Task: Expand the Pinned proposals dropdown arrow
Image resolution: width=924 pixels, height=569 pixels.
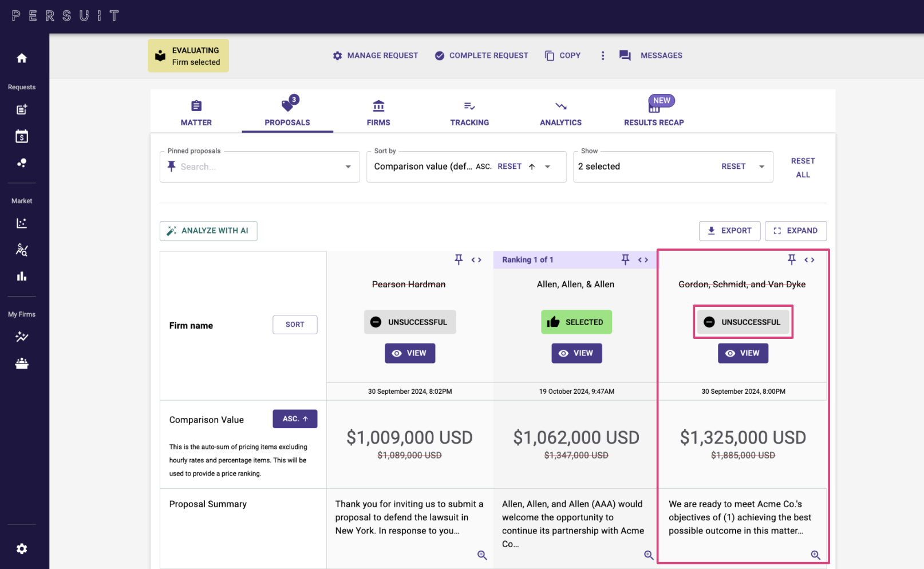Action: pyautogui.click(x=348, y=167)
